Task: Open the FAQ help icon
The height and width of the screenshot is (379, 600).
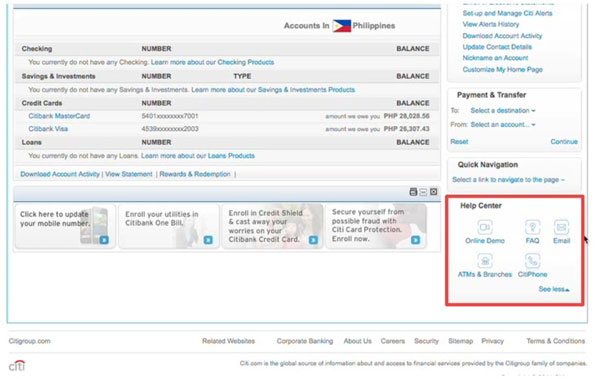Action: point(532,227)
